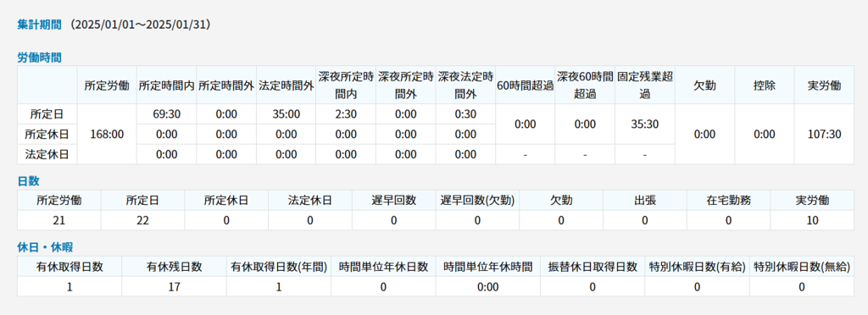
Task: Click the 日数 section heading
Action: tap(28, 180)
